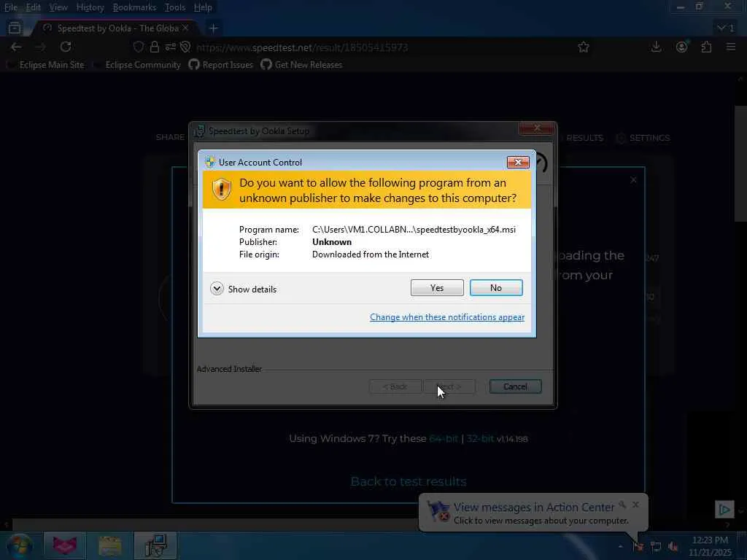The image size is (747, 560).
Task: Open the browser extensions puzzle icon
Action: pos(706,47)
